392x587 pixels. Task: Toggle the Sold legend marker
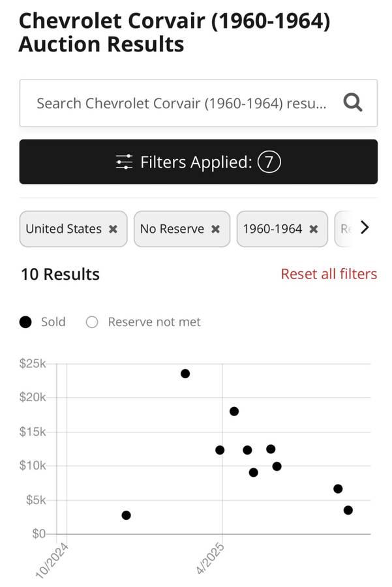pos(26,322)
